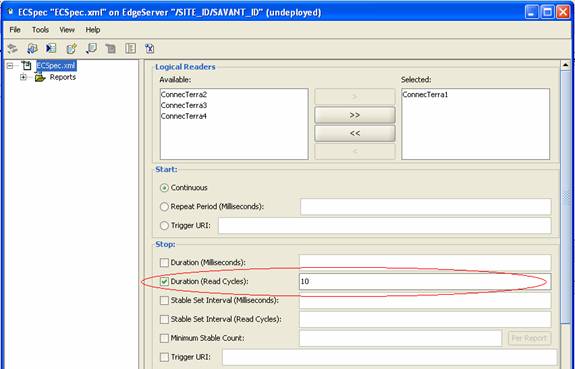Click the single < remove reader button

click(355, 151)
